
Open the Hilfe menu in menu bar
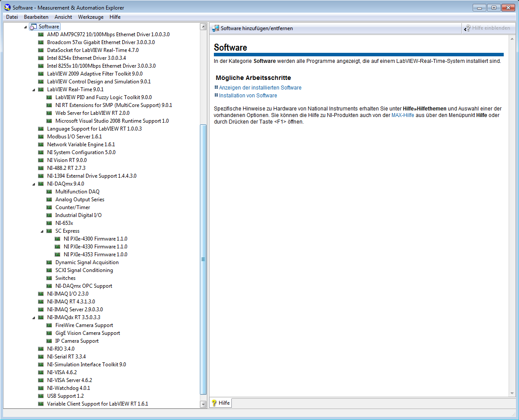[x=115, y=17]
